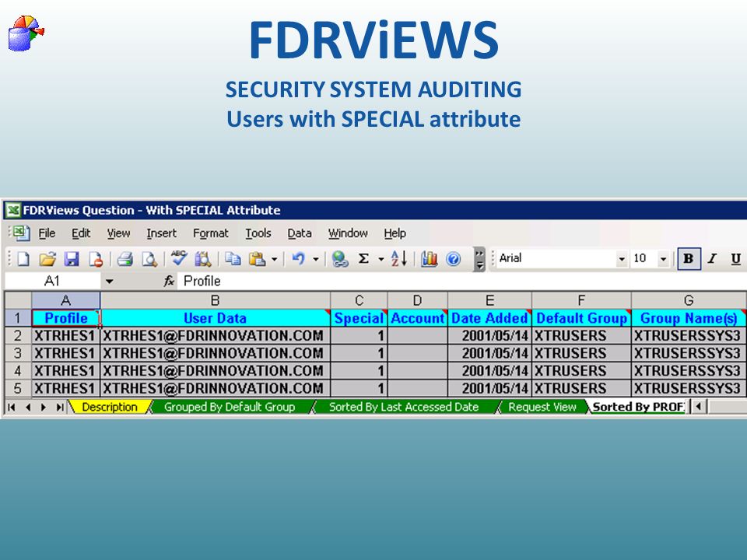This screenshot has width=747, height=560.
Task: Open the Edit menu
Action: 81,233
